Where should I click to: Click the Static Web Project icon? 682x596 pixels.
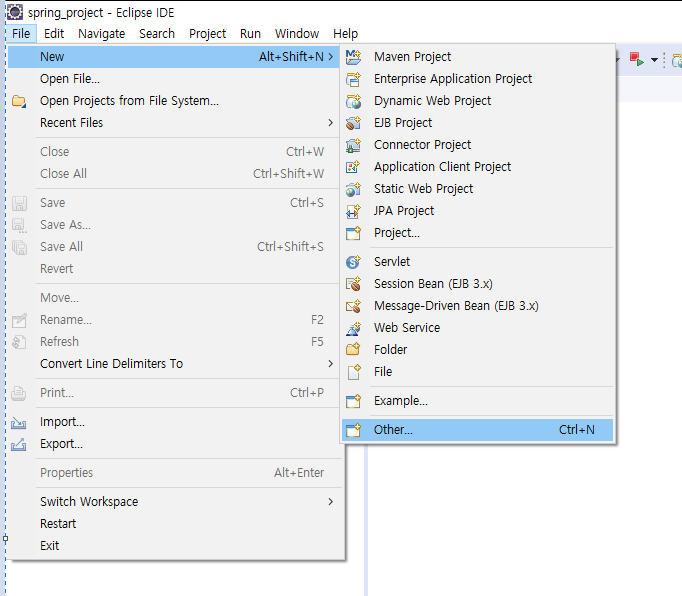353,189
